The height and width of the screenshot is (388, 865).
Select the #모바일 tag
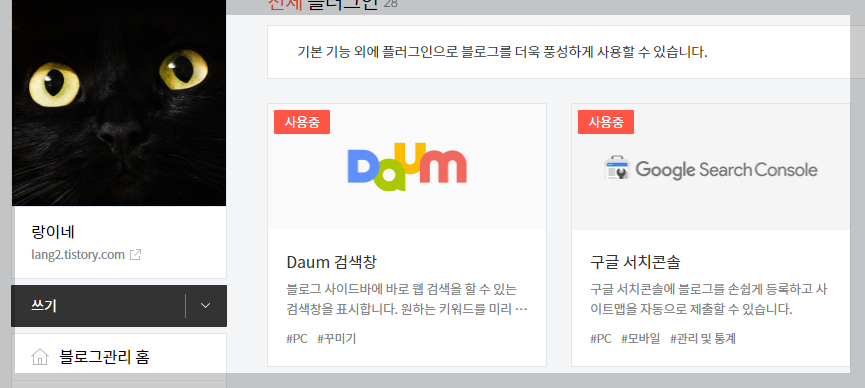point(640,338)
